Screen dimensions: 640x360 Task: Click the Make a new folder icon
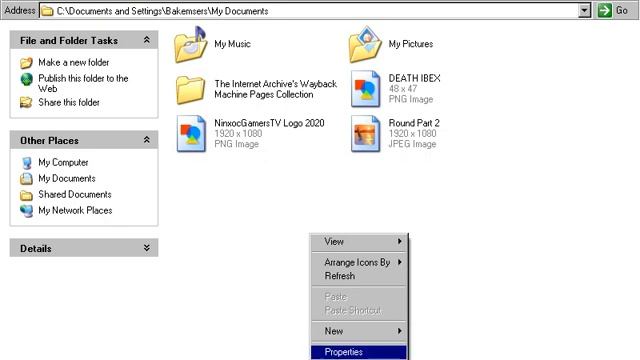click(27, 62)
